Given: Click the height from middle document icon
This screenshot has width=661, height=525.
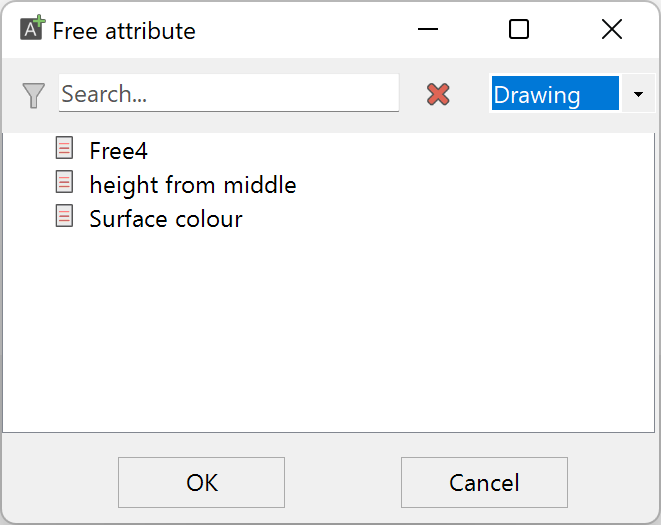Looking at the screenshot, I should click(64, 182).
